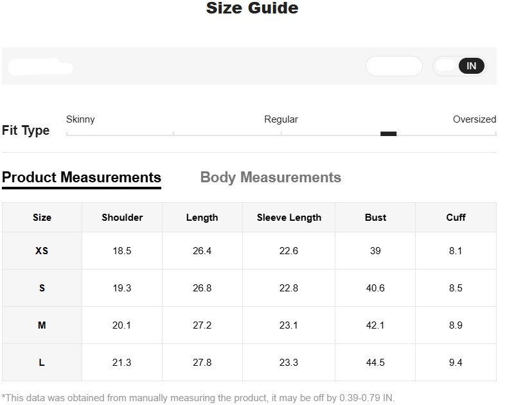Click the Skinny fit label

(80, 119)
